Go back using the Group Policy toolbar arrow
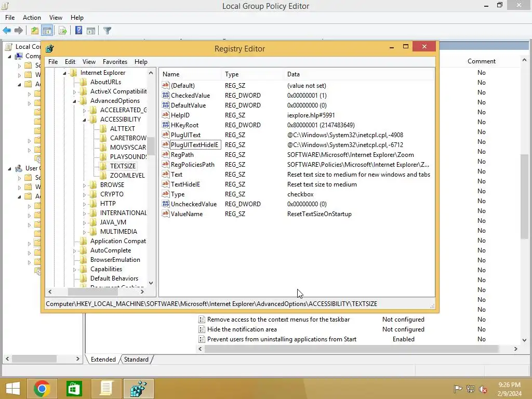The image size is (532, 399). pyautogui.click(x=7, y=31)
